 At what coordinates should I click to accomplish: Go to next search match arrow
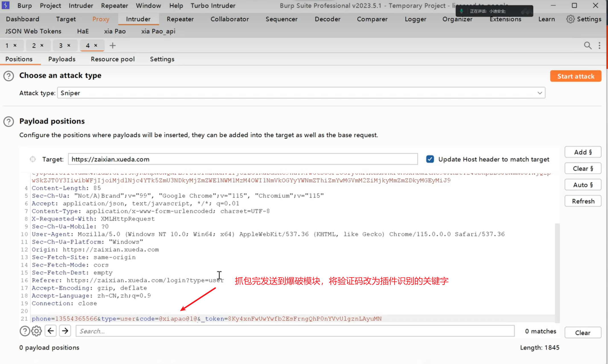[x=65, y=331]
